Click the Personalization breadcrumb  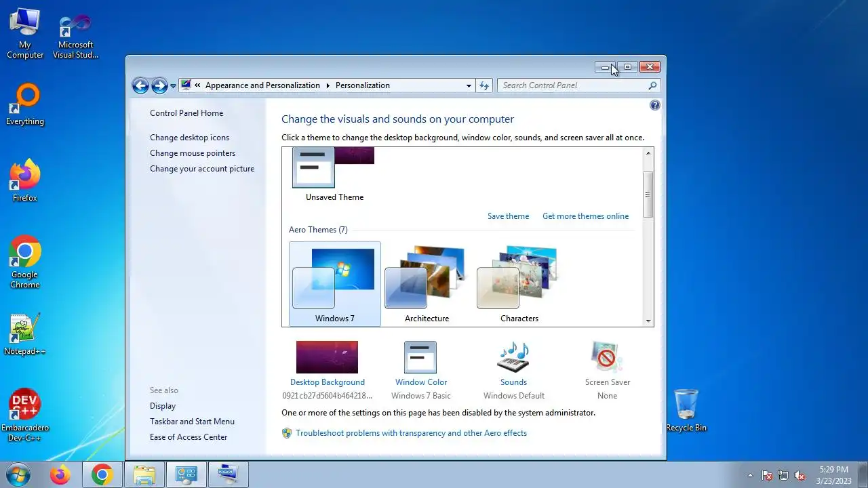pyautogui.click(x=362, y=85)
